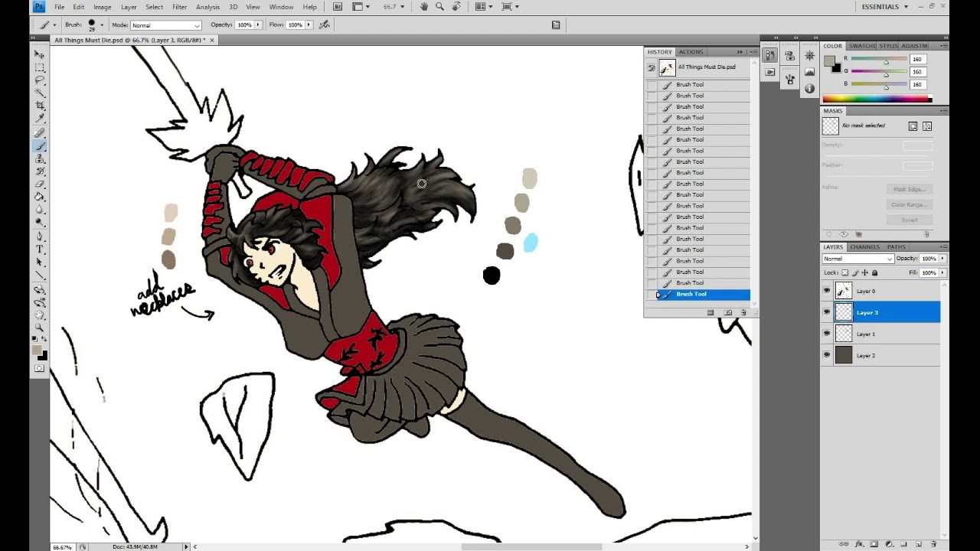The height and width of the screenshot is (551, 980).
Task: Switch to the Swatches tab
Action: 862,46
